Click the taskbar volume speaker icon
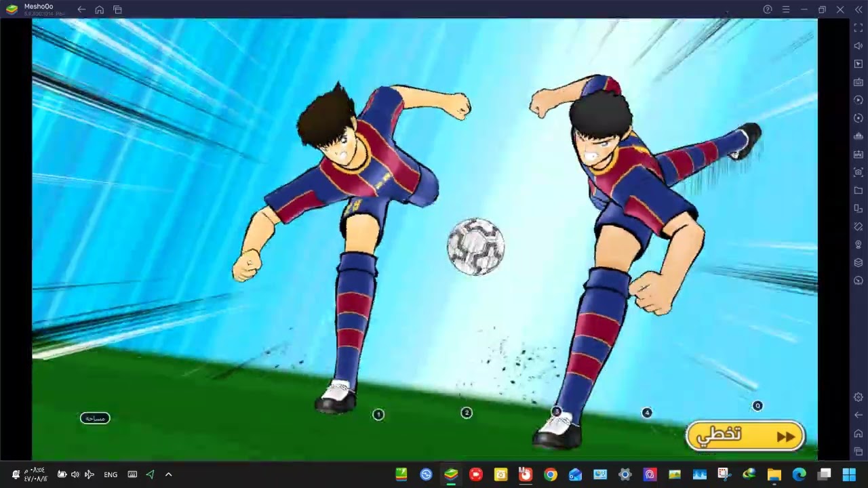Viewport: 868px width, 488px height. (75, 474)
